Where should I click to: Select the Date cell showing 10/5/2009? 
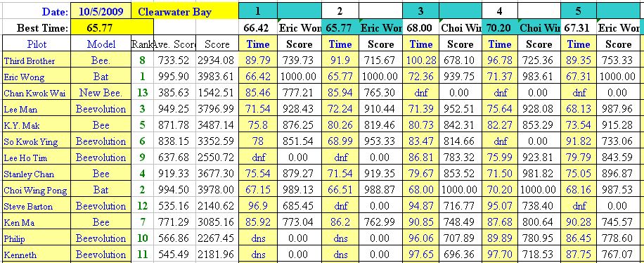(101, 11)
